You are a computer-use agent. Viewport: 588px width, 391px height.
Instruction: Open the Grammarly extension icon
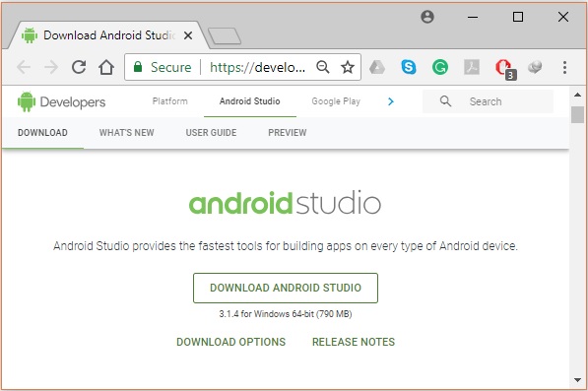[x=440, y=68]
